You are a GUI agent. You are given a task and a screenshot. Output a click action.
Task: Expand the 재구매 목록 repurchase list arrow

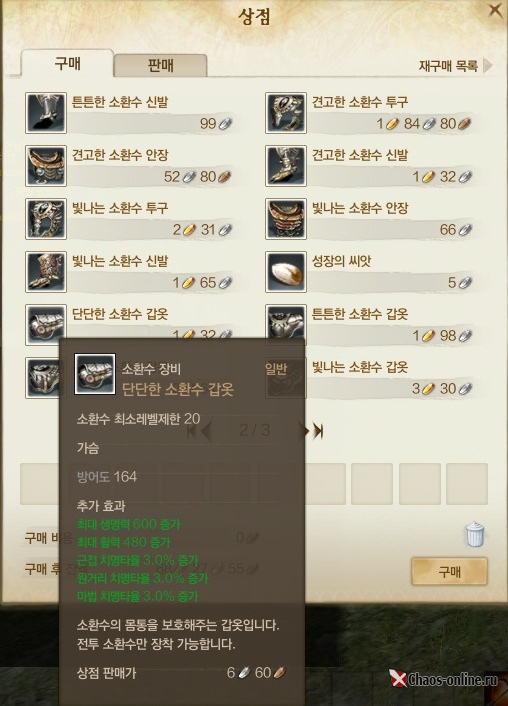(488, 66)
